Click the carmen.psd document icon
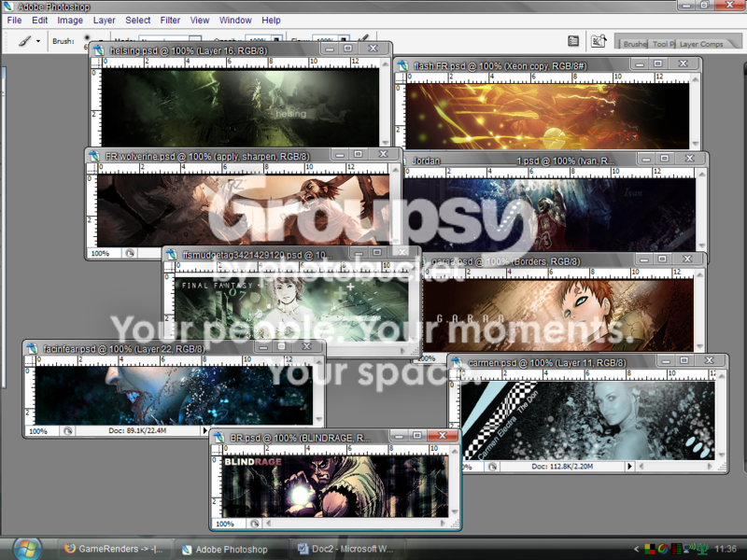The width and height of the screenshot is (747, 560). pyautogui.click(x=457, y=362)
